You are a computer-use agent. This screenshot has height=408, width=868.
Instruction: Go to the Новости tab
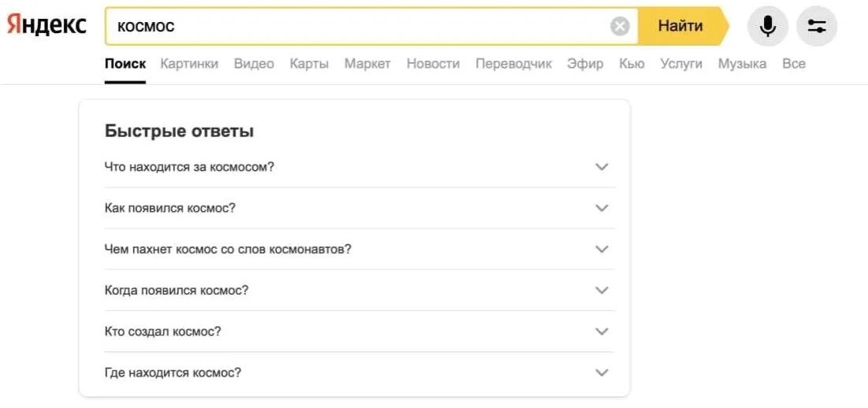click(433, 64)
